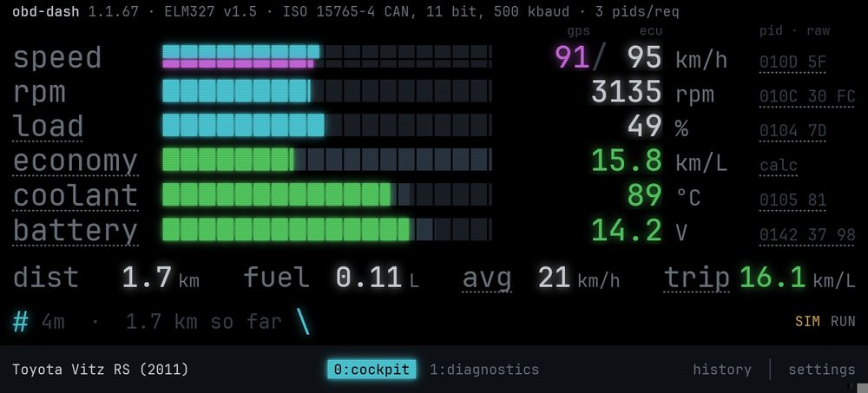
Task: Click the ecu column header
Action: (651, 31)
